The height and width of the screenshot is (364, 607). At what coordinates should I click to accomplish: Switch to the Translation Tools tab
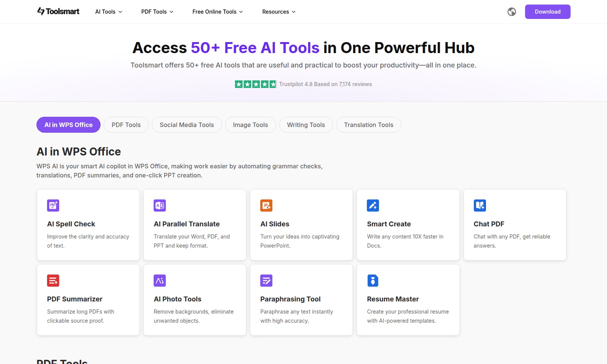369,125
